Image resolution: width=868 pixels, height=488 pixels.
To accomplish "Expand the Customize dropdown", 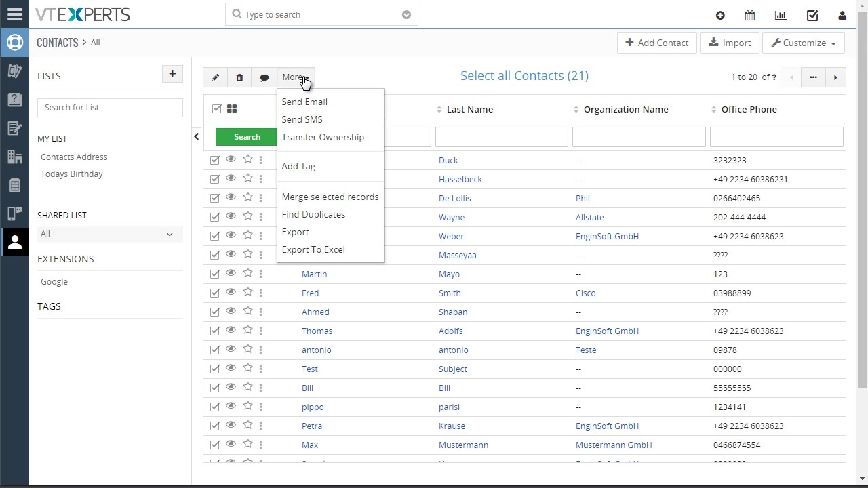I will pyautogui.click(x=804, y=43).
